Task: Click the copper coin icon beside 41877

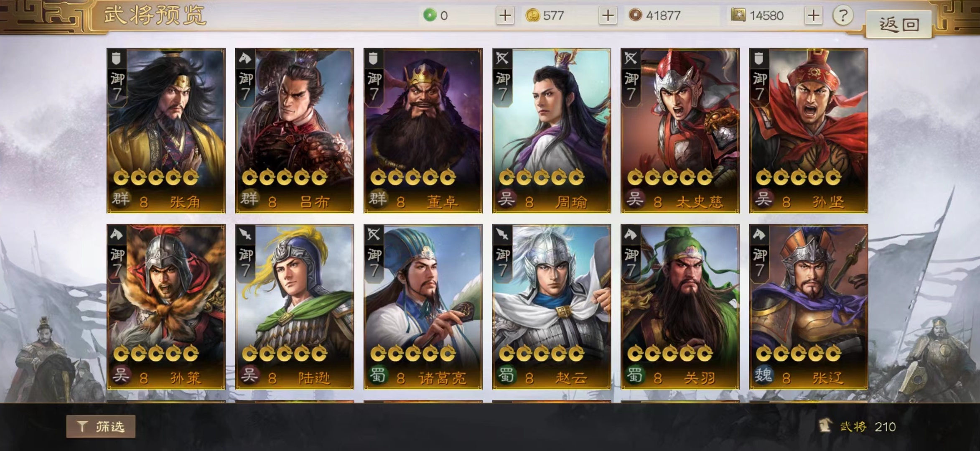Action: [635, 15]
